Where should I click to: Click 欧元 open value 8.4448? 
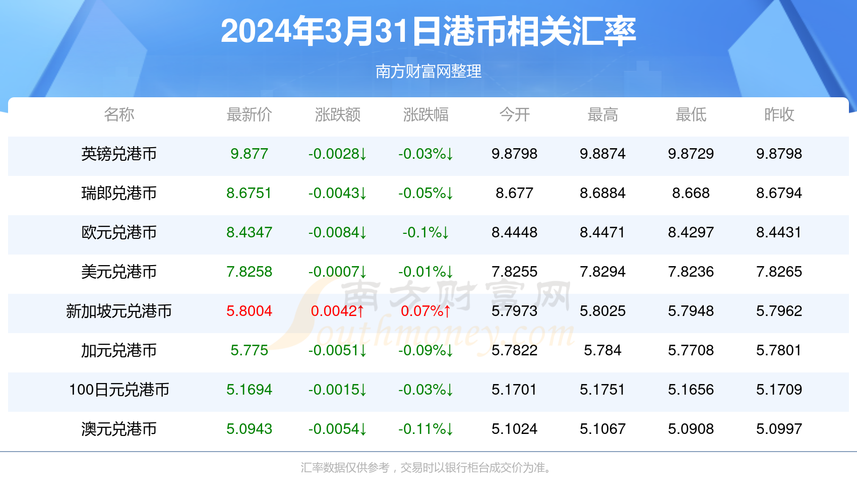[514, 232]
